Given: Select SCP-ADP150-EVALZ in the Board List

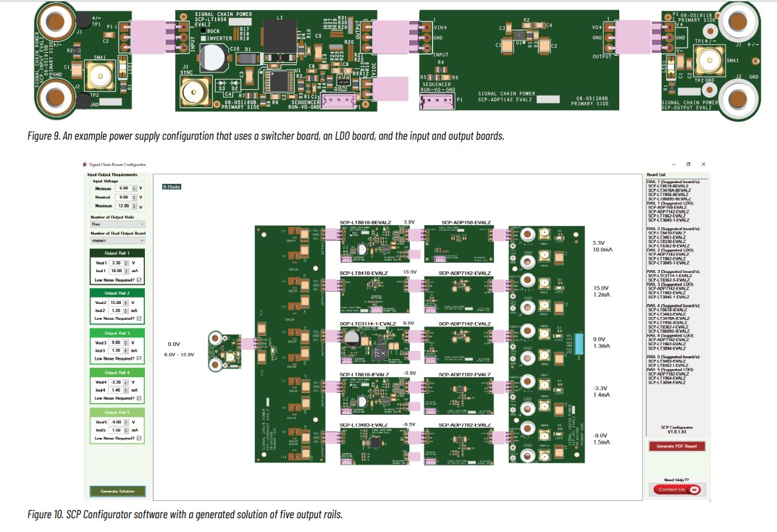Looking at the screenshot, I should click(668, 208).
